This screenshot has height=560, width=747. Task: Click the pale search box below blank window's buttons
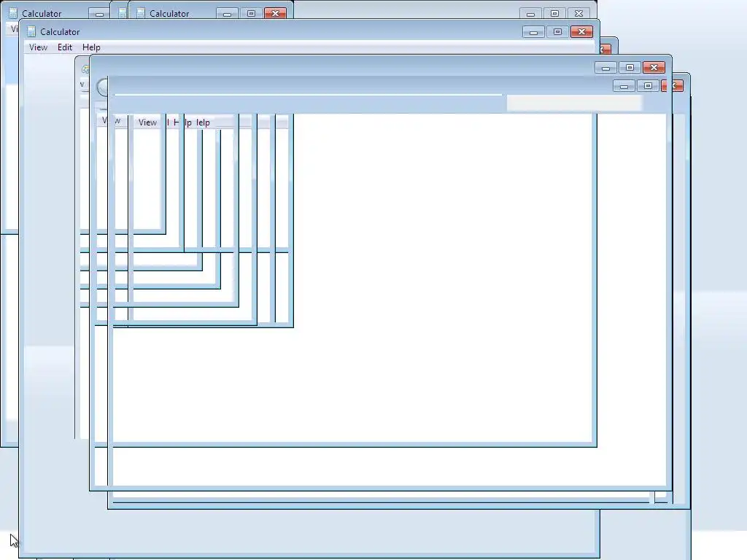pyautogui.click(x=574, y=103)
